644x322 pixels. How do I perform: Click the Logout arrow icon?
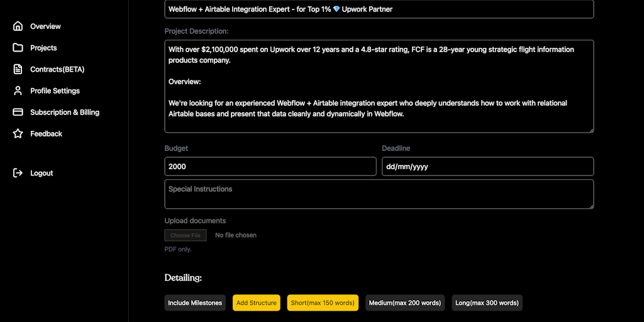tap(18, 173)
